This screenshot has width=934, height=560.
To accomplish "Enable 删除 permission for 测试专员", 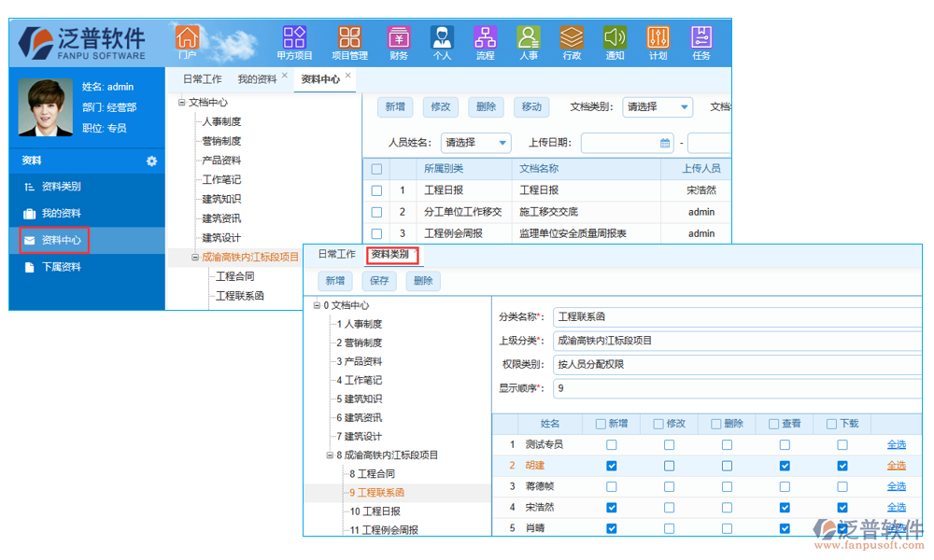I will pos(725,444).
